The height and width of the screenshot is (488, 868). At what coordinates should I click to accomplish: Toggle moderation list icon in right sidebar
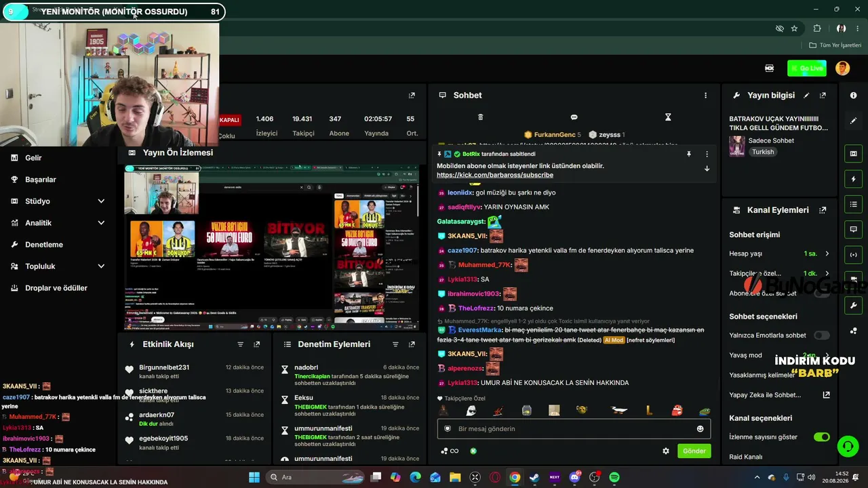[x=853, y=204]
